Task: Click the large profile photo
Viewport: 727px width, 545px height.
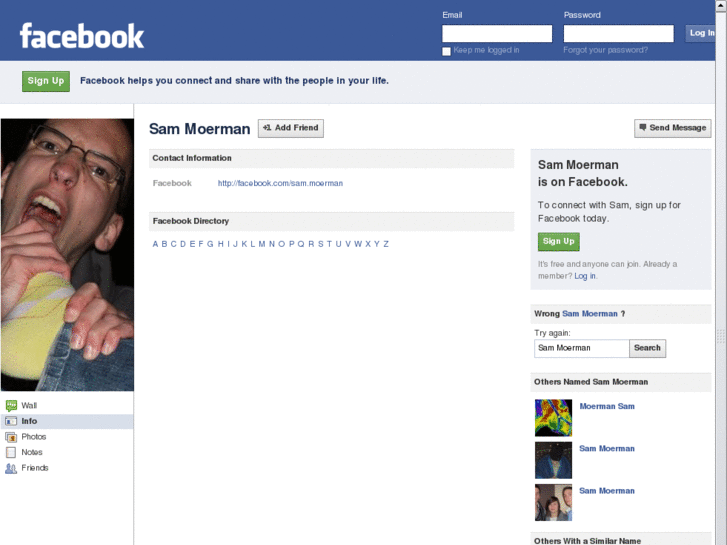Action: (x=67, y=255)
